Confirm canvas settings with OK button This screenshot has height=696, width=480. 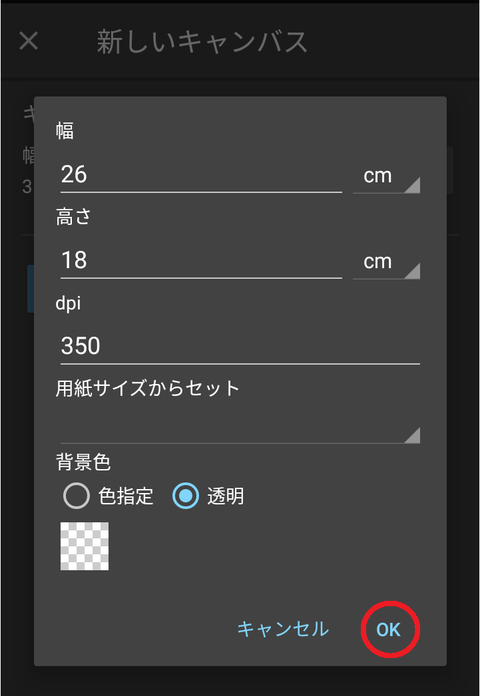389,630
